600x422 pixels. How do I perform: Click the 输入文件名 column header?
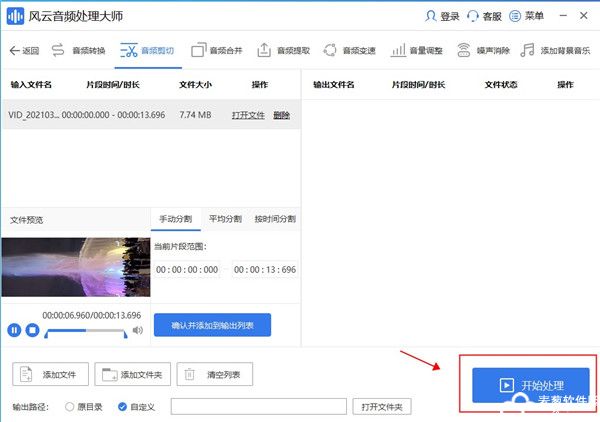31,85
